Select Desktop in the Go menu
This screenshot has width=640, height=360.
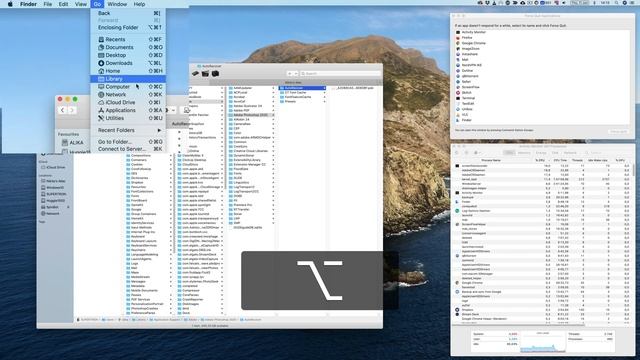tap(128, 55)
